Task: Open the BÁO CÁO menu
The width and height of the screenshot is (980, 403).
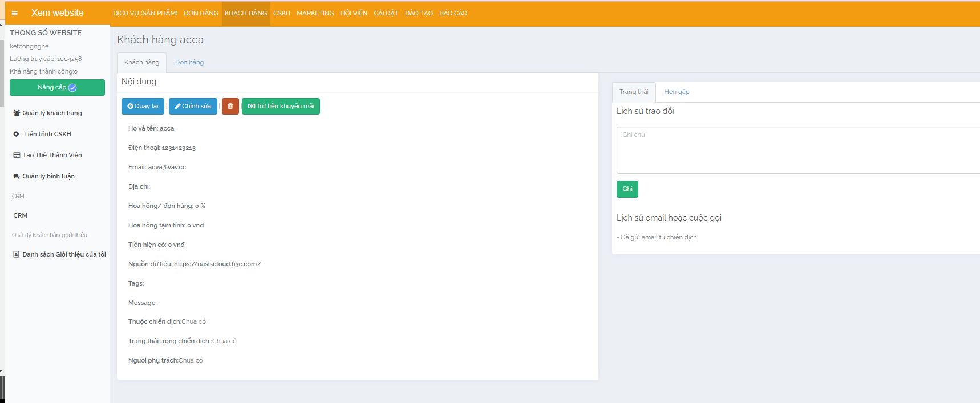Action: point(453,13)
